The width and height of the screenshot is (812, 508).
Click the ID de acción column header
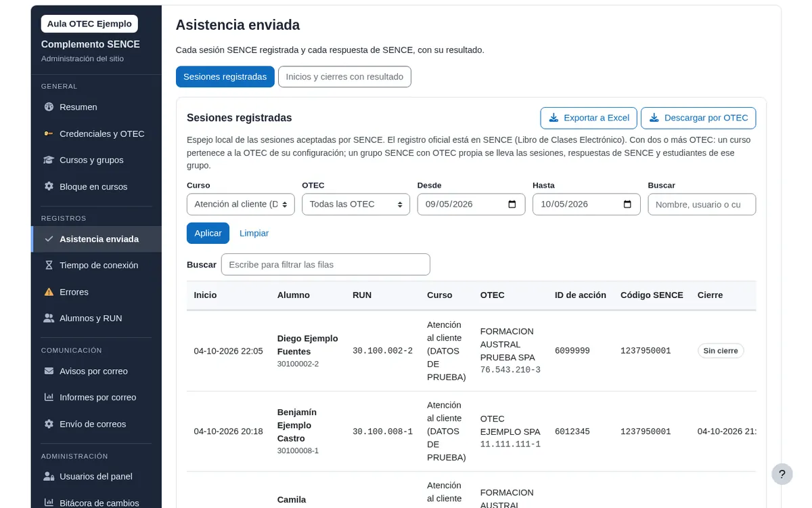pos(581,295)
